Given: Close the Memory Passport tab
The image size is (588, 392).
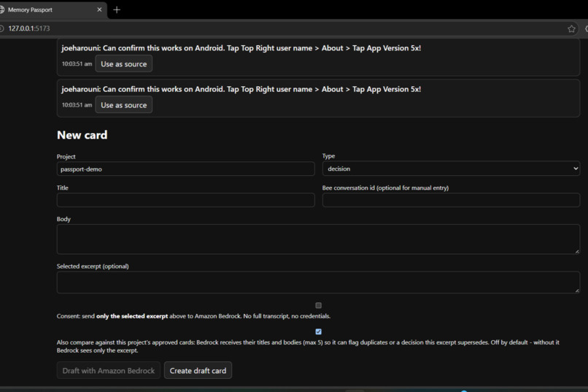Looking at the screenshot, I should [99, 9].
